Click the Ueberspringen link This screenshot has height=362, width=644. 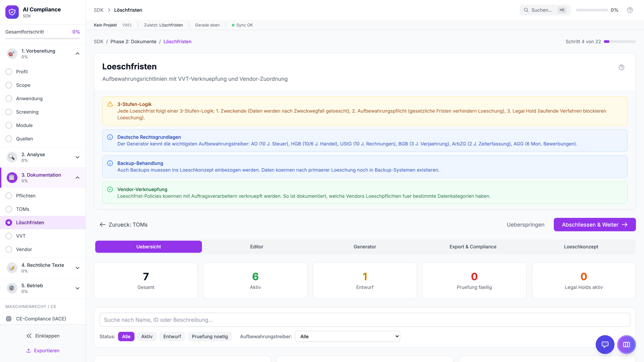(x=525, y=225)
